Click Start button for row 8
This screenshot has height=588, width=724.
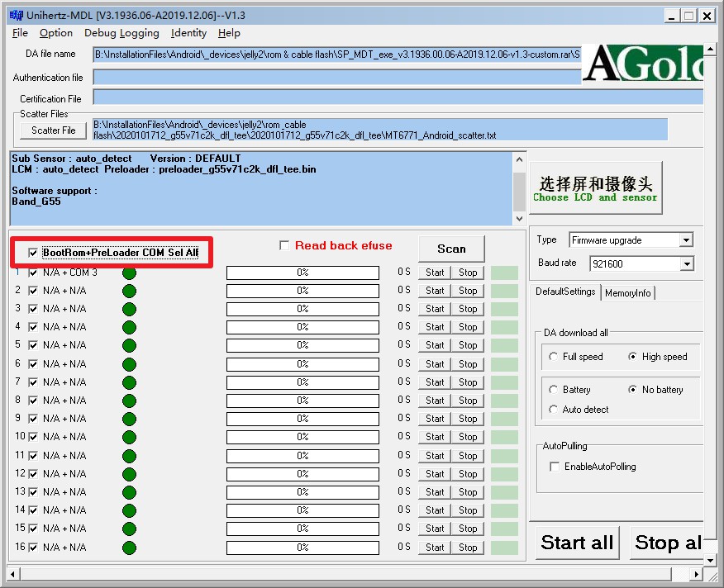point(435,401)
